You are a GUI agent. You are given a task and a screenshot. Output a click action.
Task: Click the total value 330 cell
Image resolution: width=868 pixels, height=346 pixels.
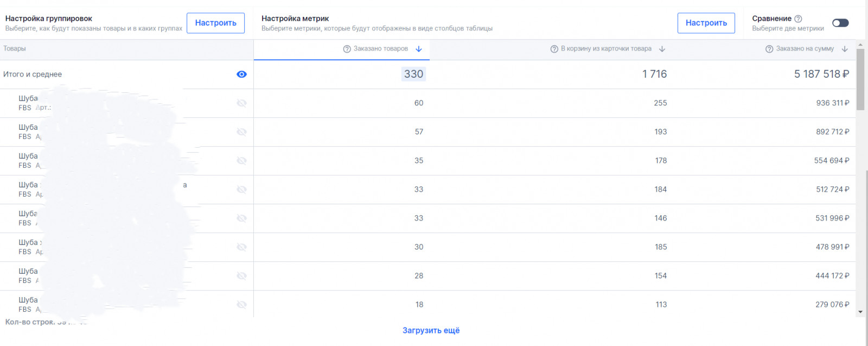413,74
